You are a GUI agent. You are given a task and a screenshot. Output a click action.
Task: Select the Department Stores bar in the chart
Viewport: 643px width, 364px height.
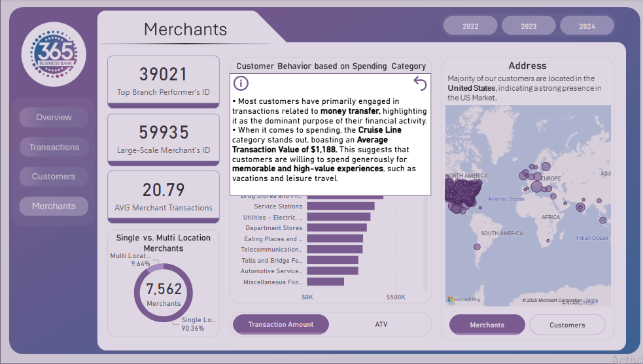click(336, 228)
